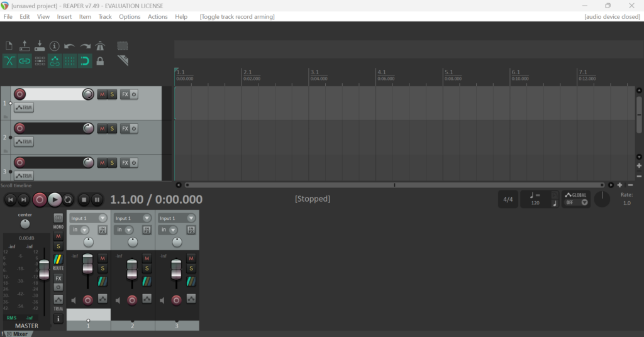Open the Actions menu
Screen dimensions: 644x337
click(x=157, y=16)
